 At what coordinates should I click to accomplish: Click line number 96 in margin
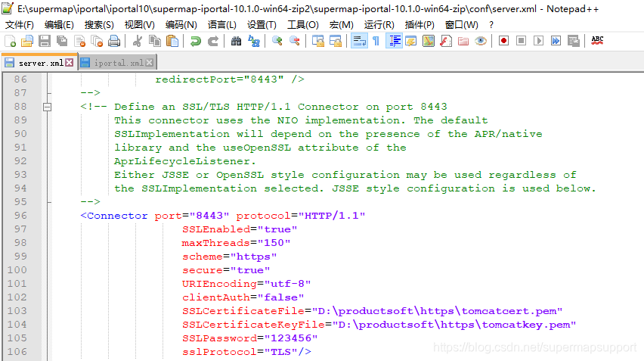tap(20, 216)
